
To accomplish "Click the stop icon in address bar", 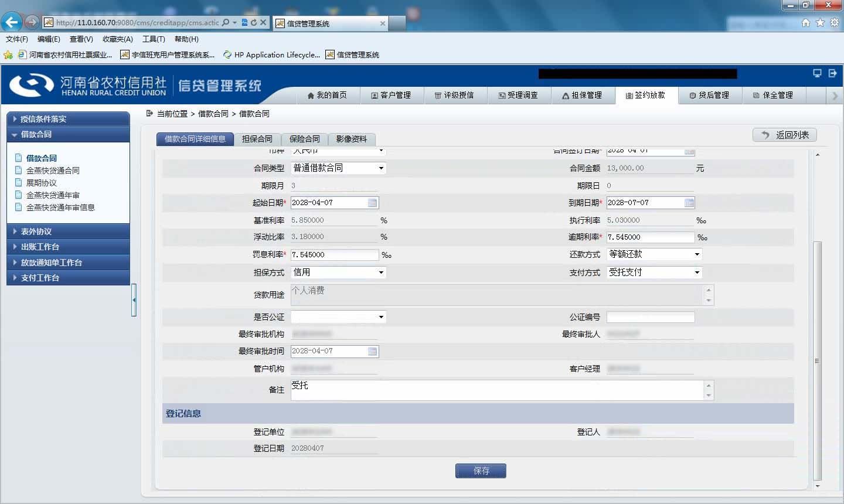I will 263,22.
